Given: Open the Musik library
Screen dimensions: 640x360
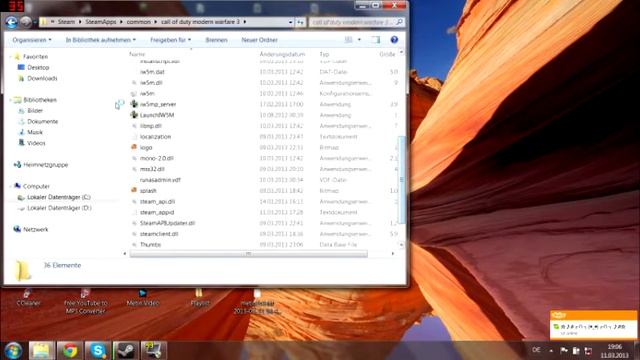Looking at the screenshot, I should [35, 132].
